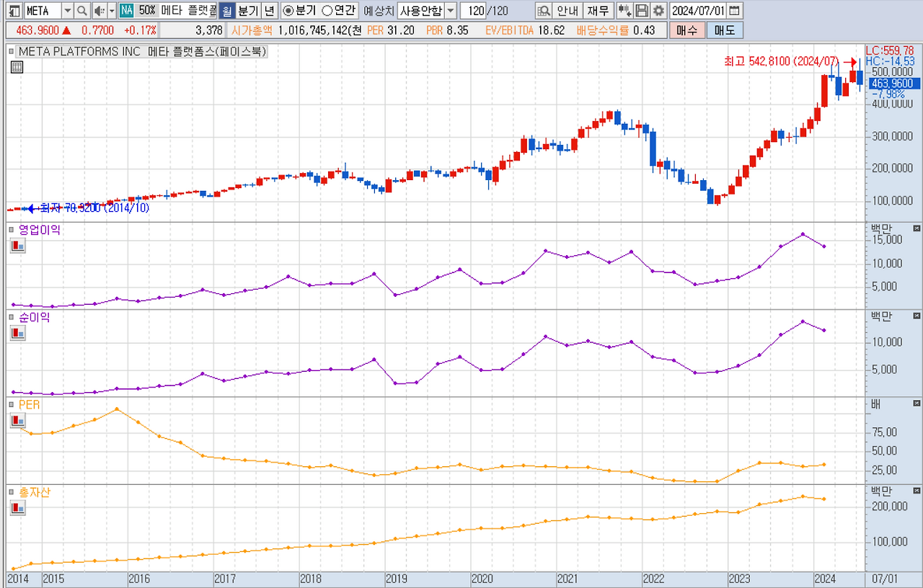Viewport: 923px width, 588px height.
Task: Close the 영업이익 indicator panel
Action: click(917, 228)
